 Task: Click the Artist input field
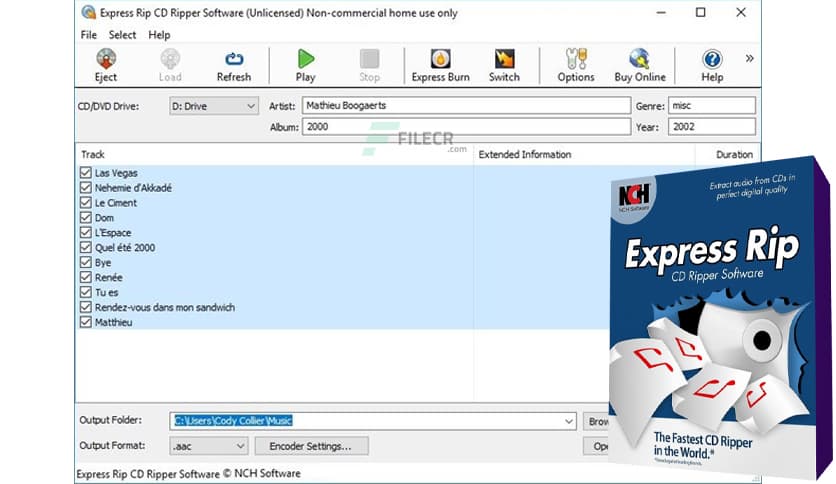(467, 106)
